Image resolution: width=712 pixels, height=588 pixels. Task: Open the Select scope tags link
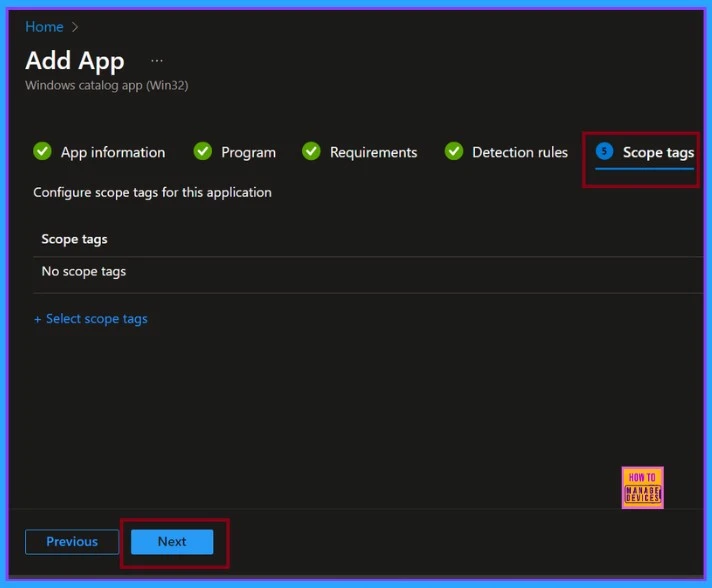point(91,319)
